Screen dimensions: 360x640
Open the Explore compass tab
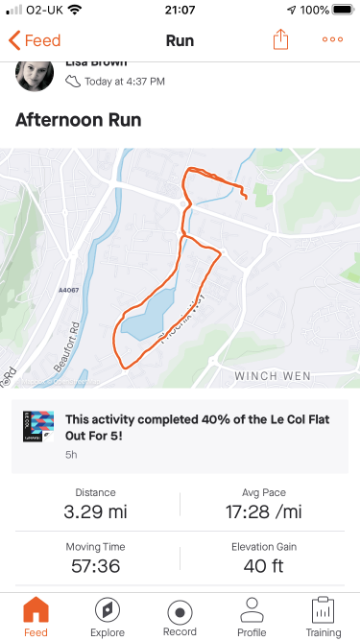click(107, 611)
